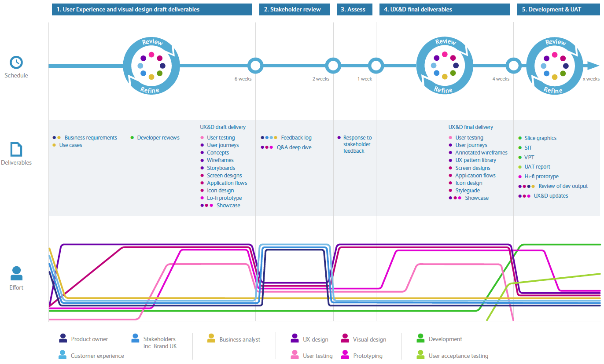Select the Business analyst legend icon
Screen dimensions: 604x364
pos(211,338)
